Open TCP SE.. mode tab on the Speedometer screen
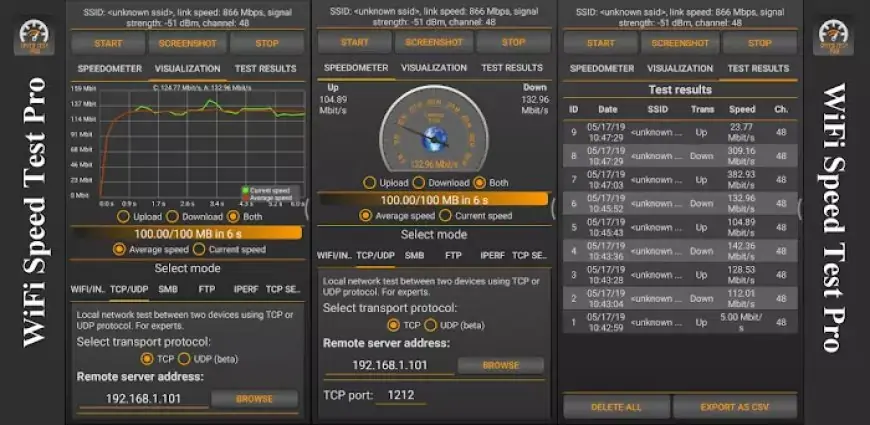 [529, 255]
